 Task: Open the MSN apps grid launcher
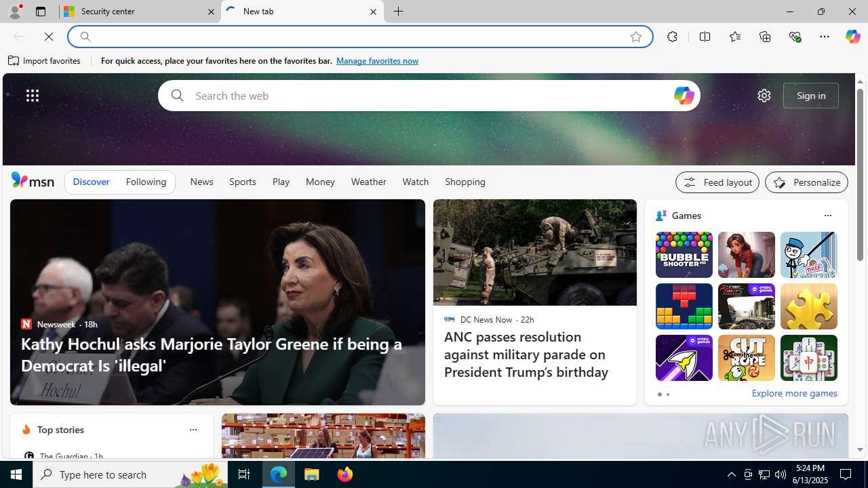[32, 96]
